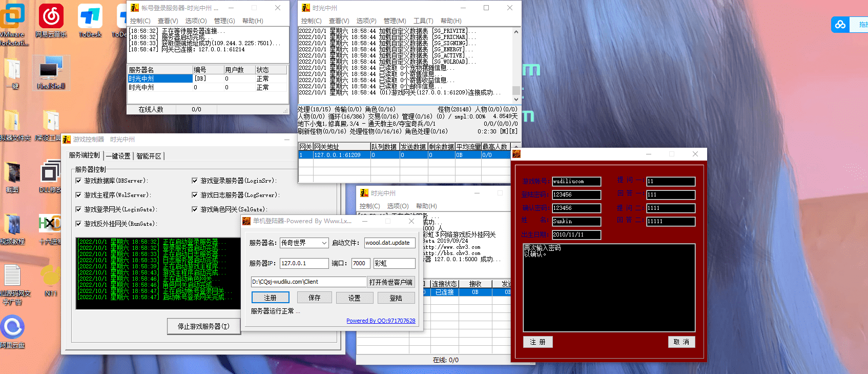Click the top-right 时光中州 main server window title icon
This screenshot has height=374, width=868.
306,8
